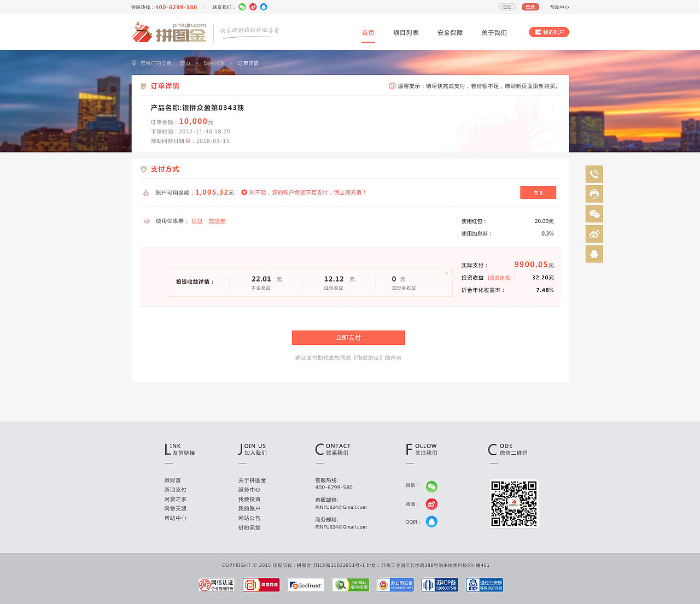Image resolution: width=700 pixels, height=604 pixels.
Task: Expand the 投资收益 查看详情 details
Action: coord(498,278)
